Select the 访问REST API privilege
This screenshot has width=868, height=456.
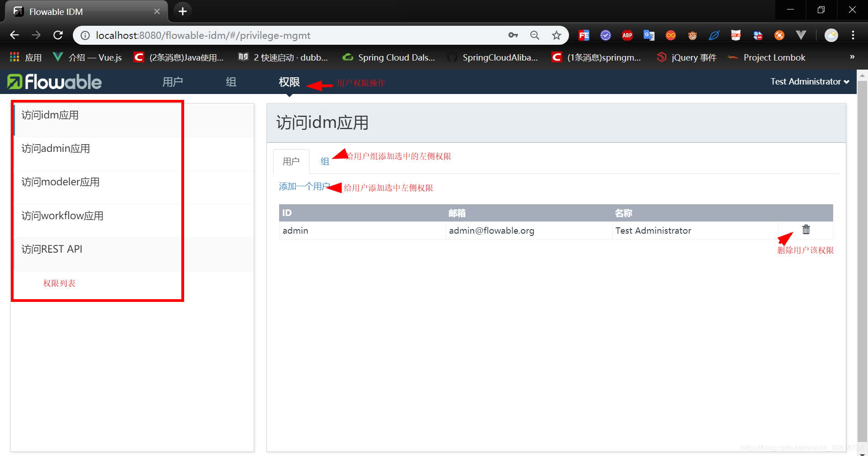point(134,254)
